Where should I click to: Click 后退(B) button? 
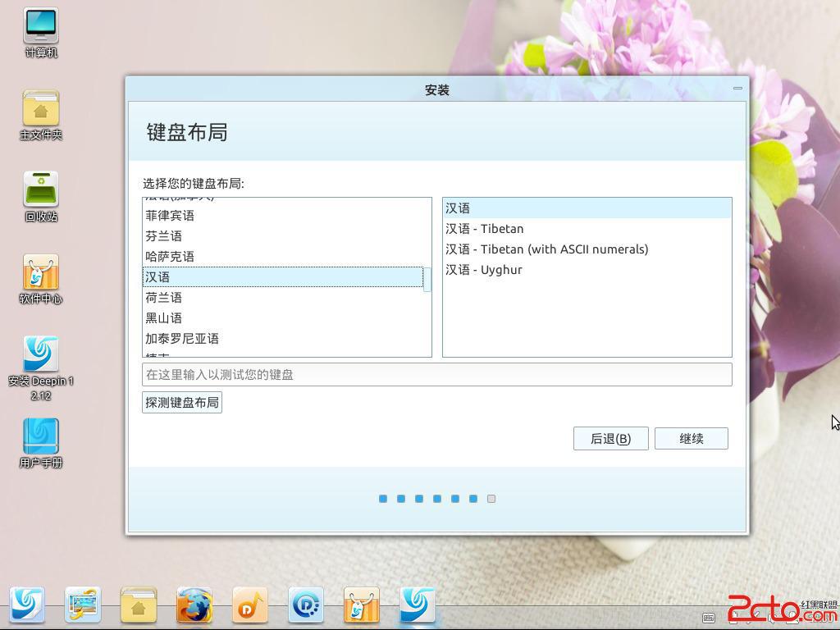tap(610, 439)
